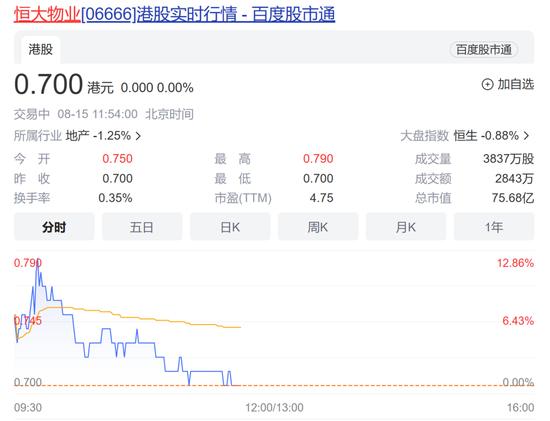This screenshot has width=550, height=421.
Task: Click the timestamp 08-15 11:54:00
Action: (x=98, y=114)
